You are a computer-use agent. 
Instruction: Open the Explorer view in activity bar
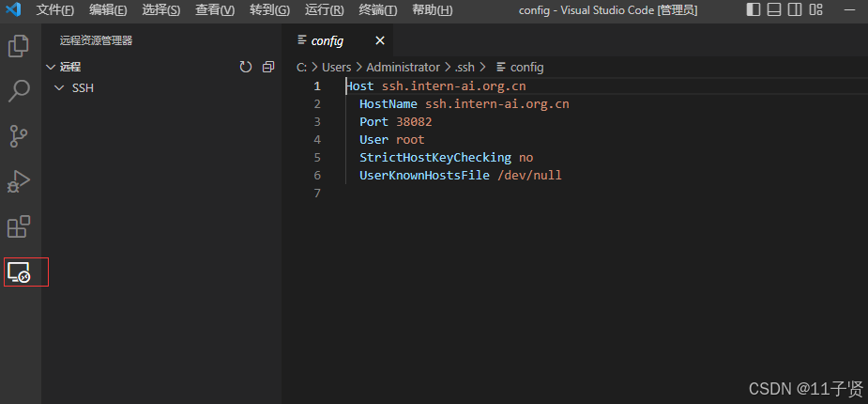point(18,46)
